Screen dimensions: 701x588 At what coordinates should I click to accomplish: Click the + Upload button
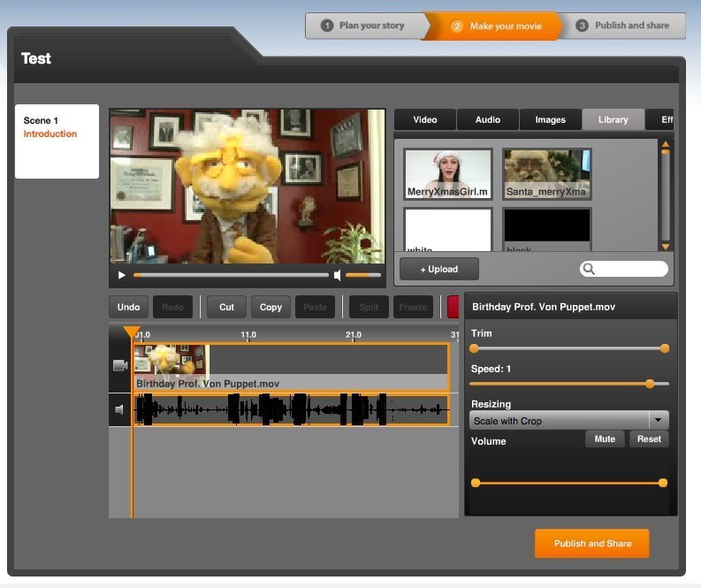(439, 269)
